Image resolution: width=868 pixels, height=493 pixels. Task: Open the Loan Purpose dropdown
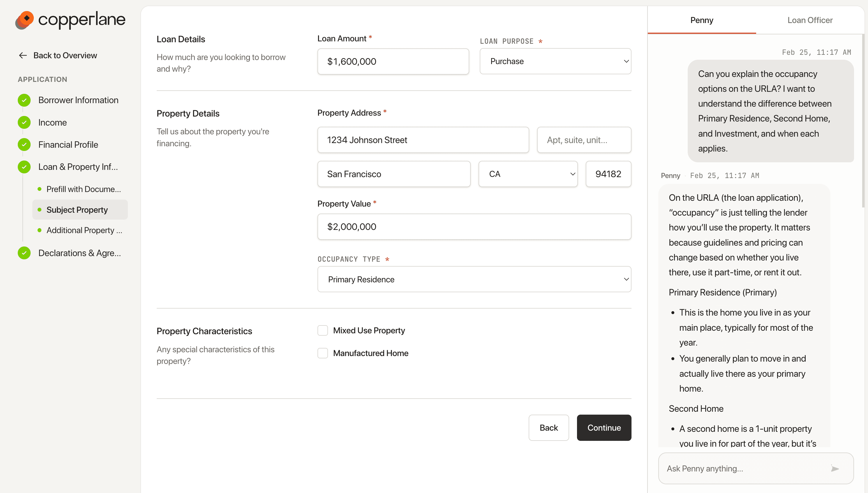point(555,61)
